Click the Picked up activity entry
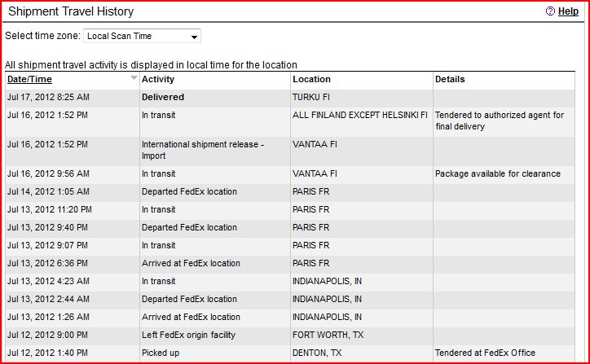This screenshot has width=590, height=364. tap(160, 353)
